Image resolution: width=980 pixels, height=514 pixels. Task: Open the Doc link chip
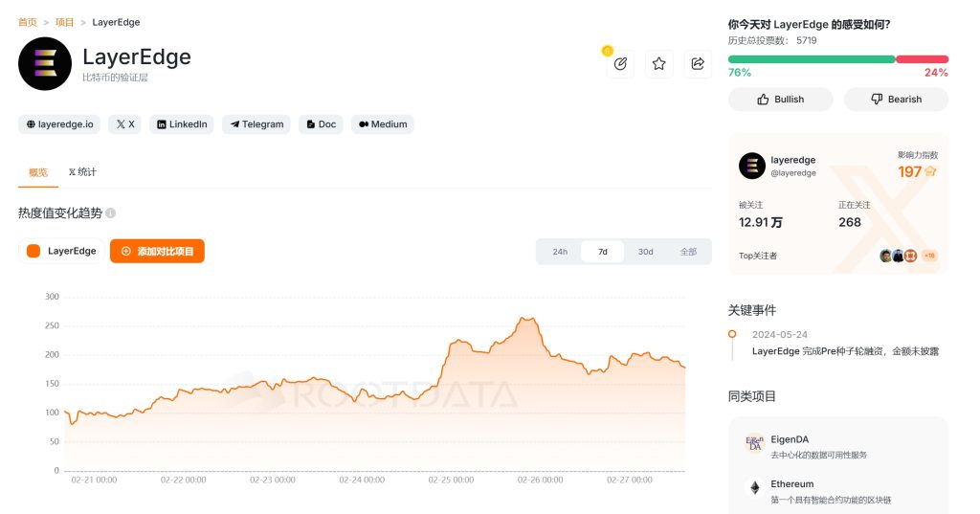(321, 124)
